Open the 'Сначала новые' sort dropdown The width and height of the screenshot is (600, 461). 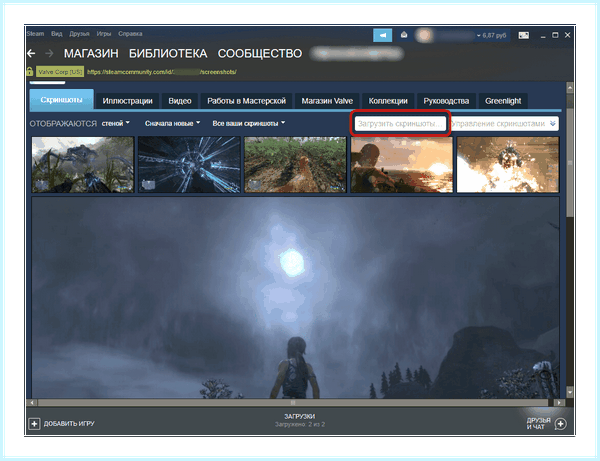click(172, 123)
